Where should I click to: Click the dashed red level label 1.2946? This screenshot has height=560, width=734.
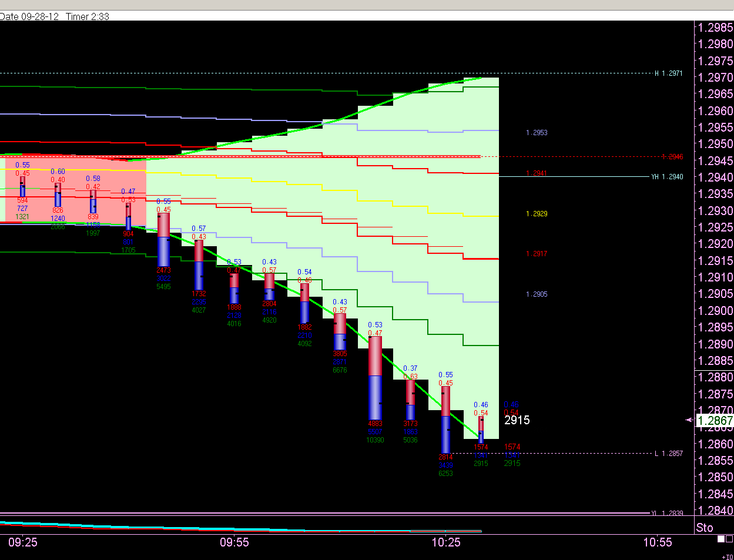click(x=672, y=157)
